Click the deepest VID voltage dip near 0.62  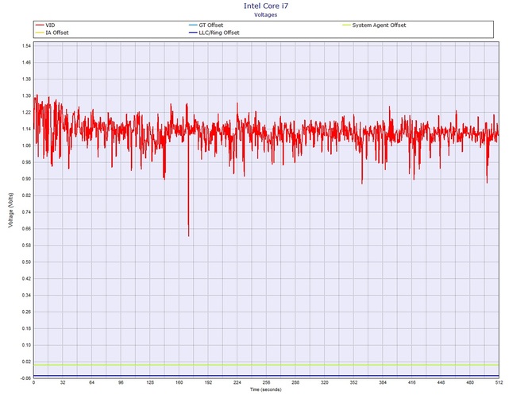pyautogui.click(x=189, y=234)
